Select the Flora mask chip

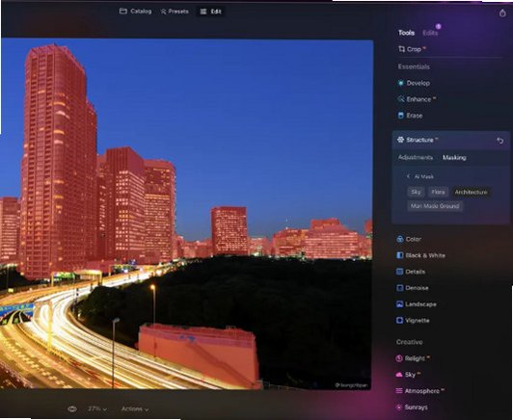tap(438, 192)
